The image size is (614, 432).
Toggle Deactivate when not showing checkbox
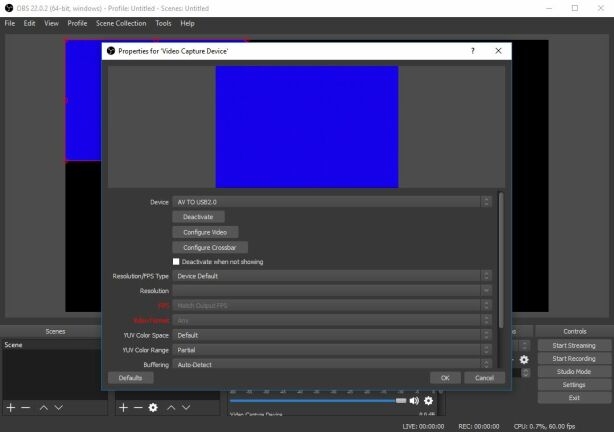[x=176, y=262]
